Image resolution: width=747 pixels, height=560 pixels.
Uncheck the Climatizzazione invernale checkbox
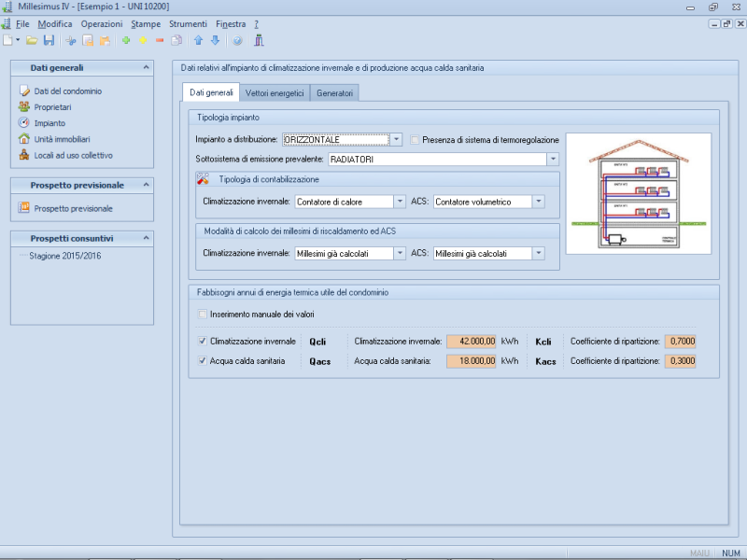(x=203, y=341)
